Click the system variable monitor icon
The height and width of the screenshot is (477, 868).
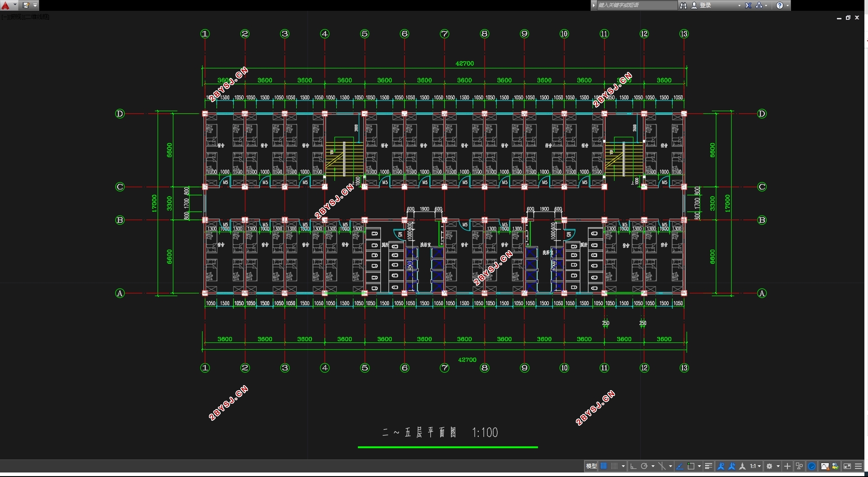click(836, 466)
